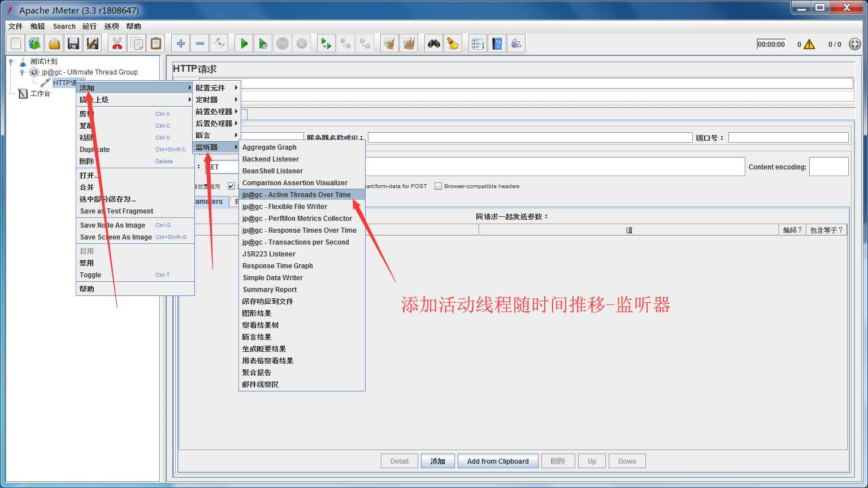Image resolution: width=868 pixels, height=488 pixels.
Task: Click the 端口号 input field
Action: coord(788,137)
